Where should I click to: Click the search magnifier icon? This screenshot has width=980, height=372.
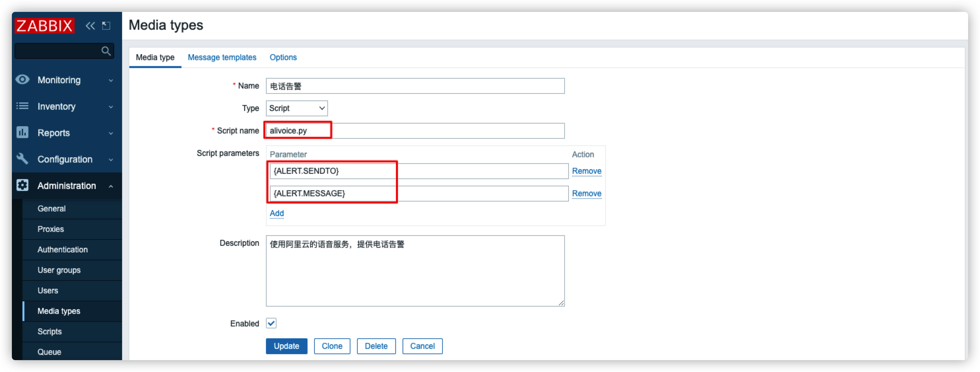point(106,51)
